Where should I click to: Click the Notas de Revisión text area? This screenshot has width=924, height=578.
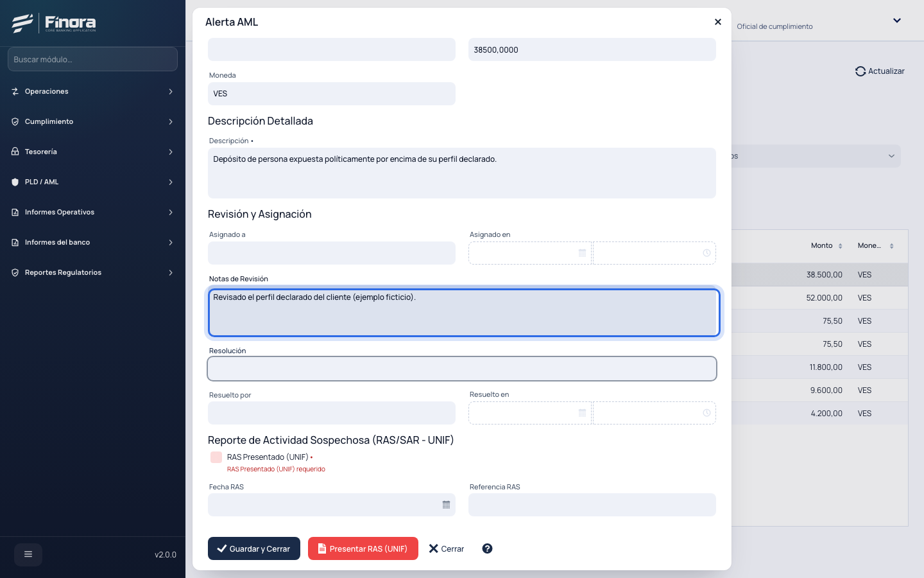[463, 313]
